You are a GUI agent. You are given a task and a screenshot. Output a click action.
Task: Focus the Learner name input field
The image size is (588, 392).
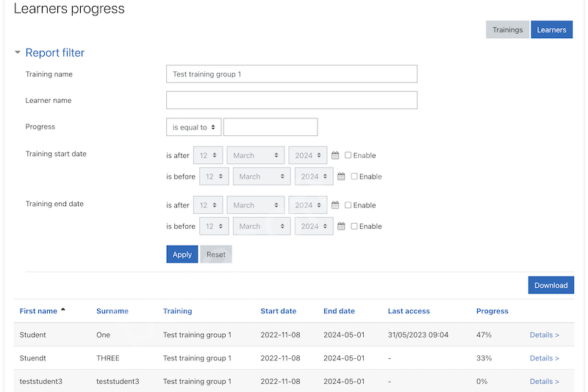292,100
